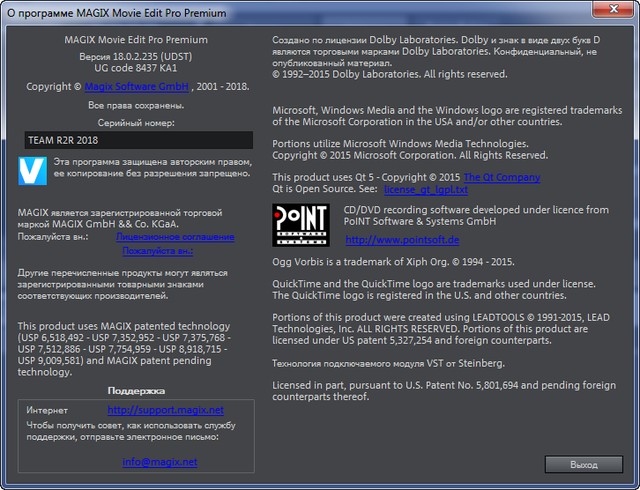Click the blue V logo icon
The width and height of the screenshot is (640, 490).
pyautogui.click(x=33, y=171)
